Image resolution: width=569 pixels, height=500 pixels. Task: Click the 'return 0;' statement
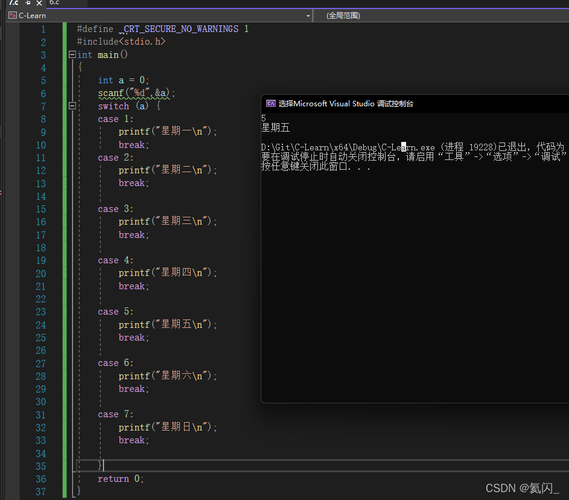click(121, 479)
